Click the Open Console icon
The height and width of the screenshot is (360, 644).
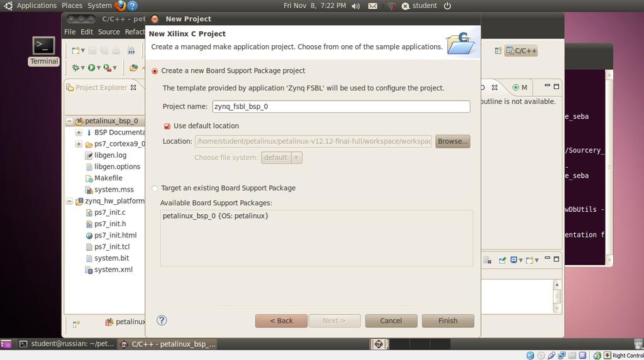pyautogui.click(x=530, y=260)
